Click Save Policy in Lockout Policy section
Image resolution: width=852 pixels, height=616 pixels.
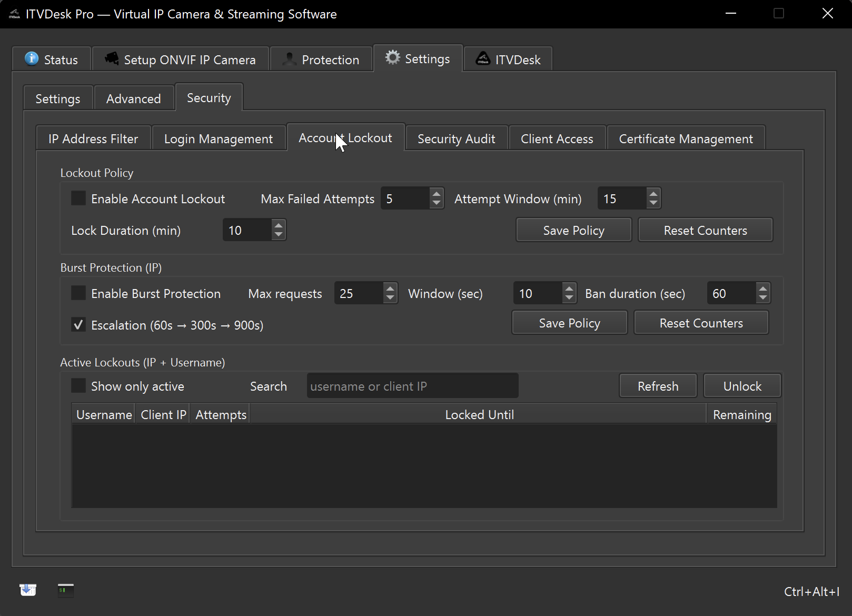point(573,231)
